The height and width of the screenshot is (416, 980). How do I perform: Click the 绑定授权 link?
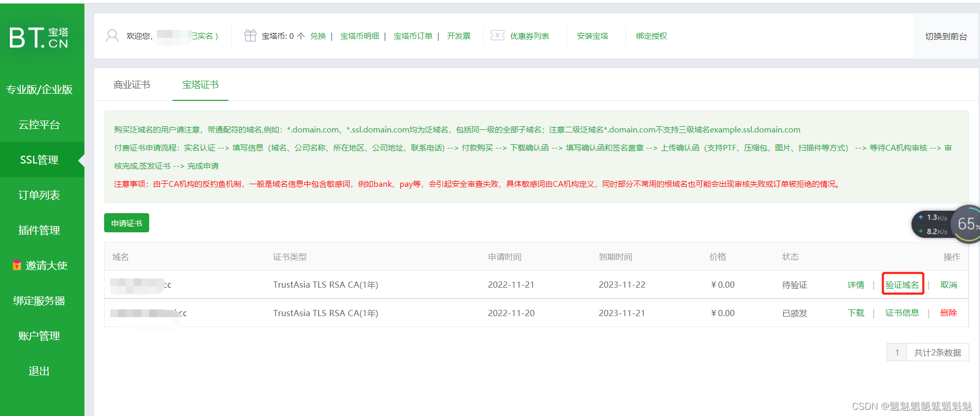coord(652,36)
